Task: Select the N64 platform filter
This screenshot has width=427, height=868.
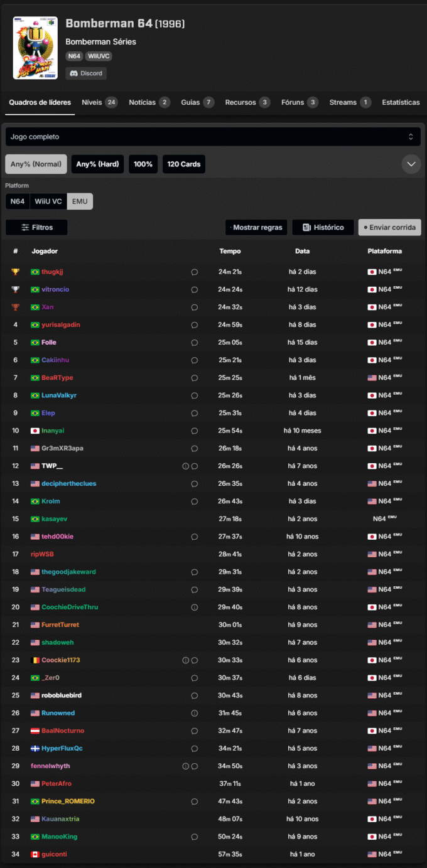Action: point(18,201)
